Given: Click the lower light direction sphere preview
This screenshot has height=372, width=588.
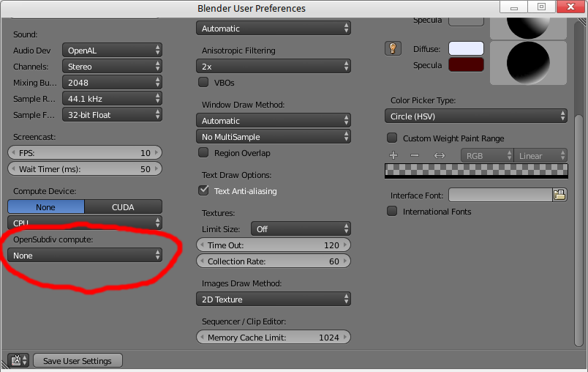Looking at the screenshot, I should point(528,63).
